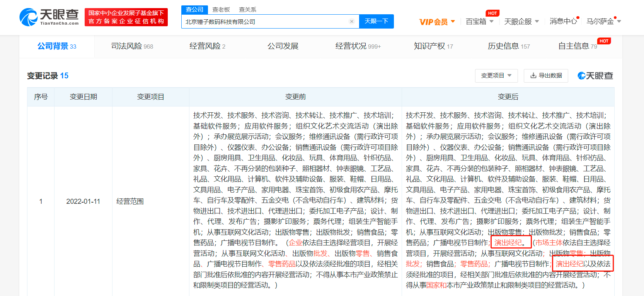Click the 天眼一下 search button
The image size is (644, 296).
point(377,21)
